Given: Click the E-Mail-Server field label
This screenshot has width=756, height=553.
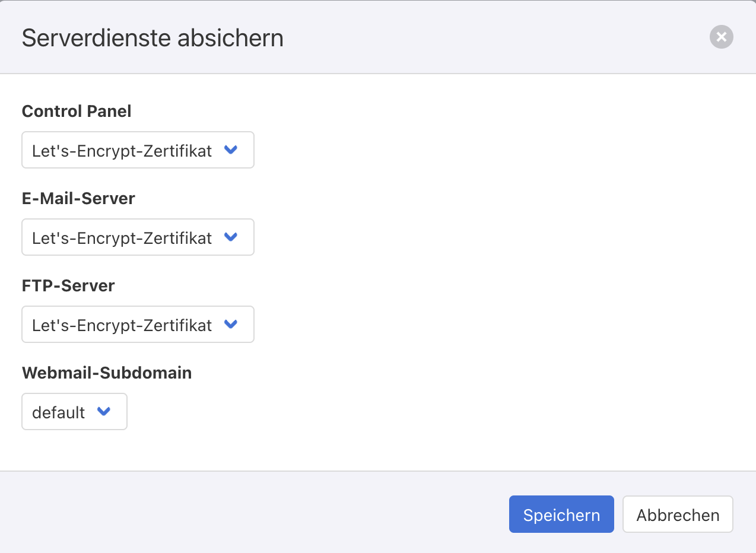Looking at the screenshot, I should 78,198.
